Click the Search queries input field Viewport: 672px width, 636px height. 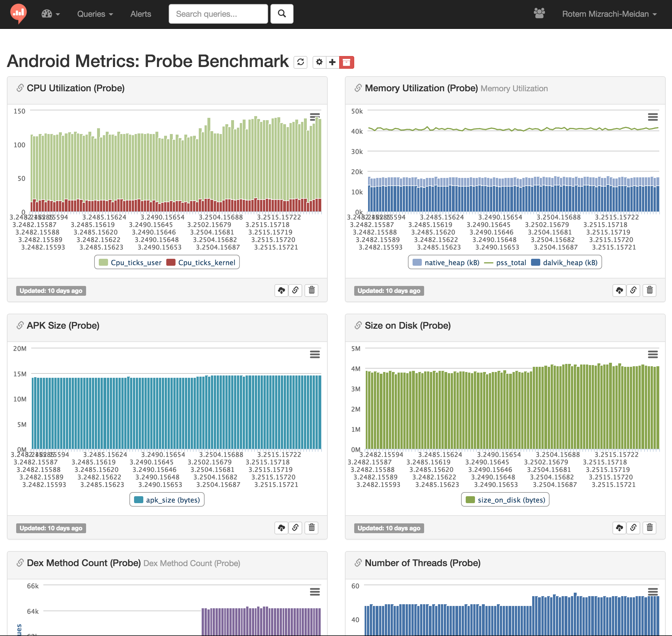[x=218, y=14]
